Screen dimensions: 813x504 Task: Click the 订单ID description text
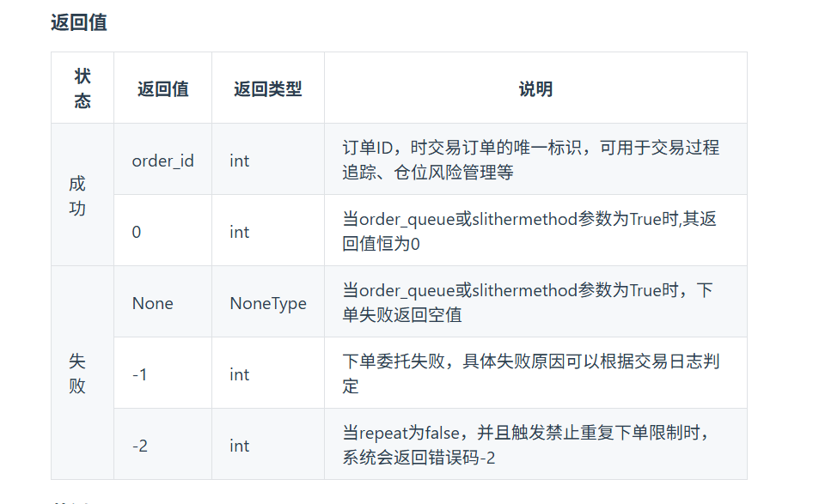click(x=530, y=160)
